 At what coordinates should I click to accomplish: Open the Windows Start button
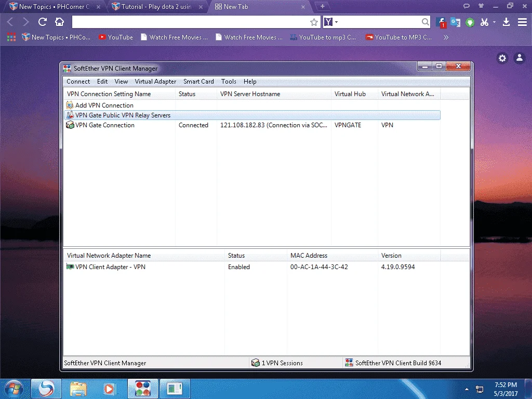click(14, 389)
